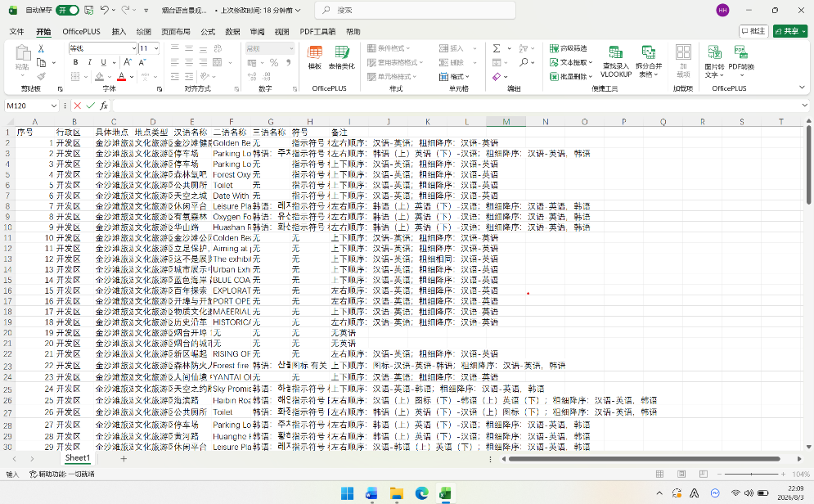Screen dimensions: 814x504
Task: Switch to the 数据 Data tab
Action: point(232,32)
